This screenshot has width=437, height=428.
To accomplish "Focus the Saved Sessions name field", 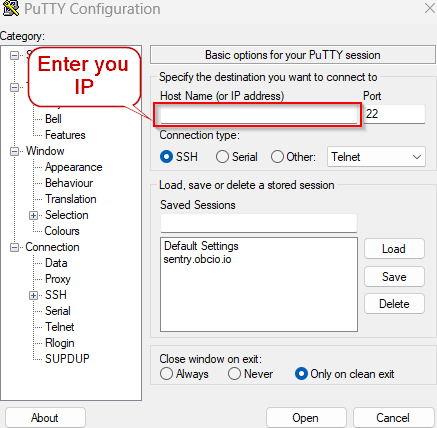I will [x=258, y=223].
